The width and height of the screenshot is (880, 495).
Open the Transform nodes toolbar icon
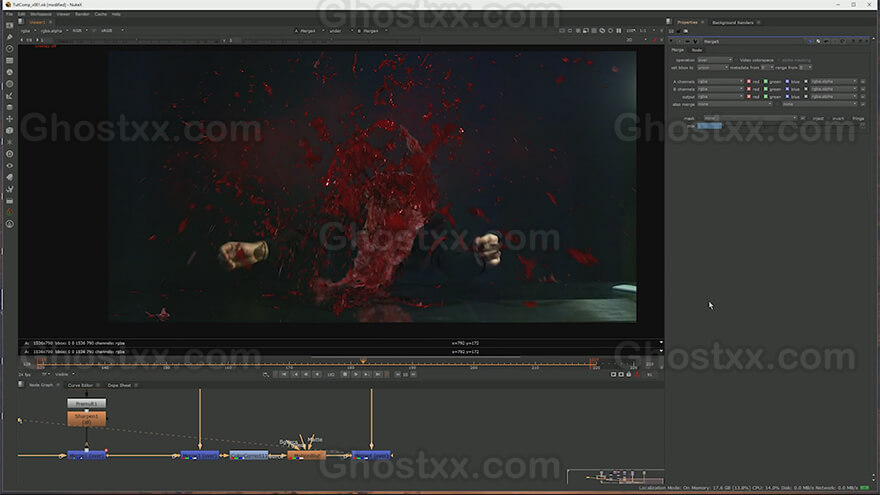click(x=10, y=119)
